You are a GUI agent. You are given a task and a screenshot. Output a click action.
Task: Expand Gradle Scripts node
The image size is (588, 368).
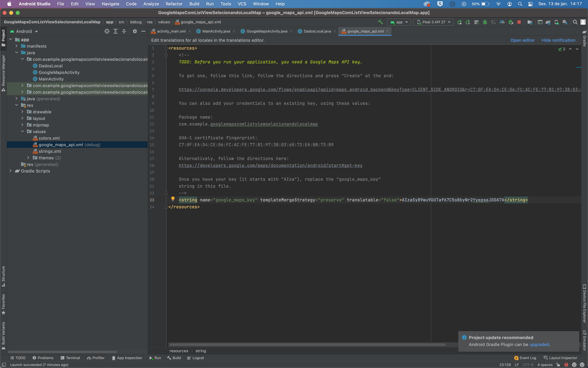pyautogui.click(x=10, y=171)
